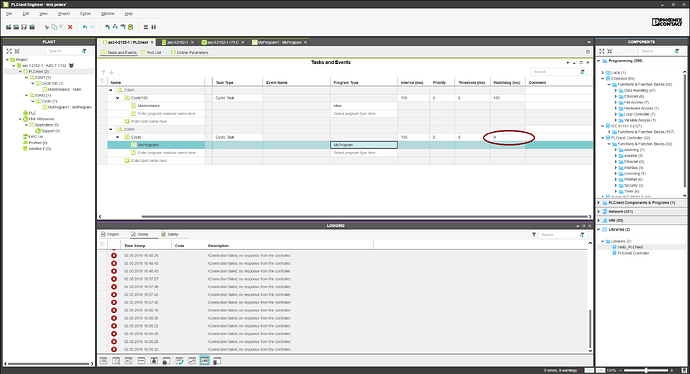Collapse the ESM1 group row in task table
Viewport: 690px width, 374px height.
pos(111,90)
